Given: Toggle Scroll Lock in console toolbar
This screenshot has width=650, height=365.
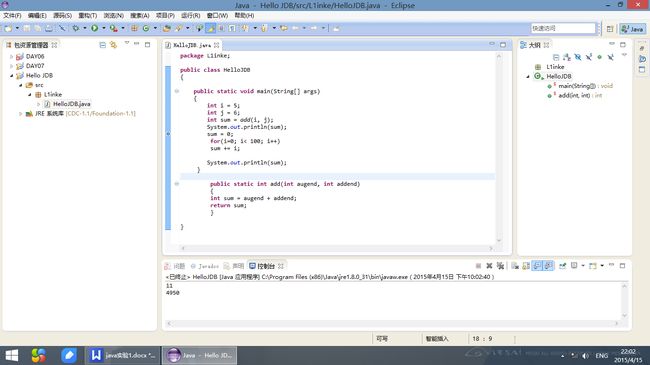Looking at the screenshot, I should (526, 266).
